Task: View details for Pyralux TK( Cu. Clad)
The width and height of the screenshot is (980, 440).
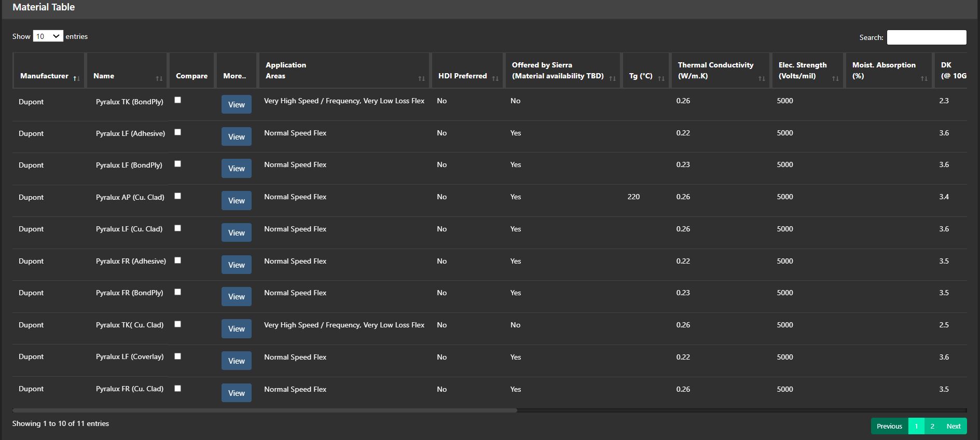Action: click(x=237, y=329)
